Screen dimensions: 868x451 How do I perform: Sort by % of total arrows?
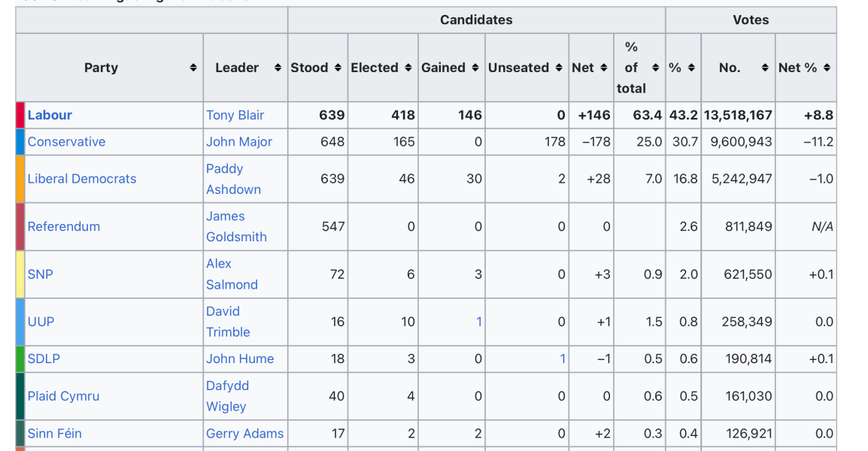[x=655, y=68]
